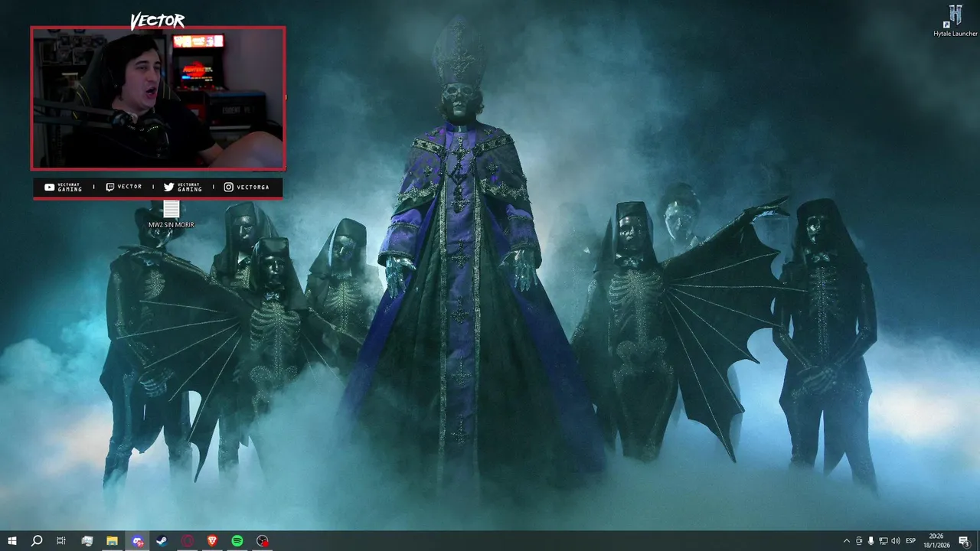Image resolution: width=980 pixels, height=551 pixels.
Task: Open the Hytale Launcher desktop shortcut
Action: pos(955,21)
